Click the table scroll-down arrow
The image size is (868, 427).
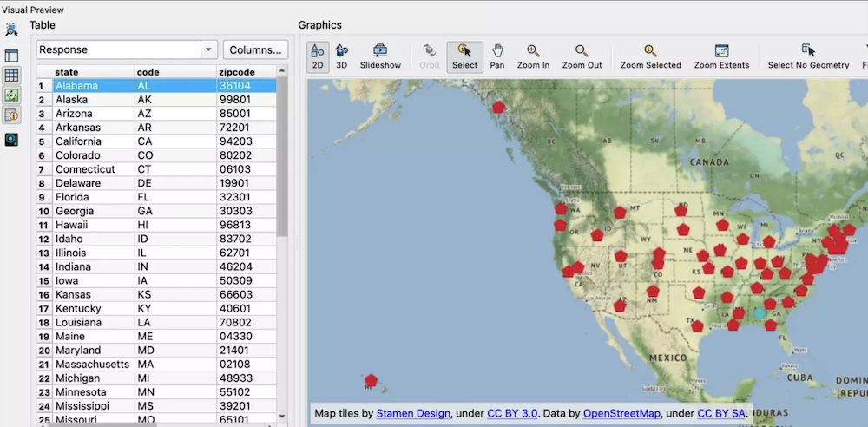(x=282, y=418)
